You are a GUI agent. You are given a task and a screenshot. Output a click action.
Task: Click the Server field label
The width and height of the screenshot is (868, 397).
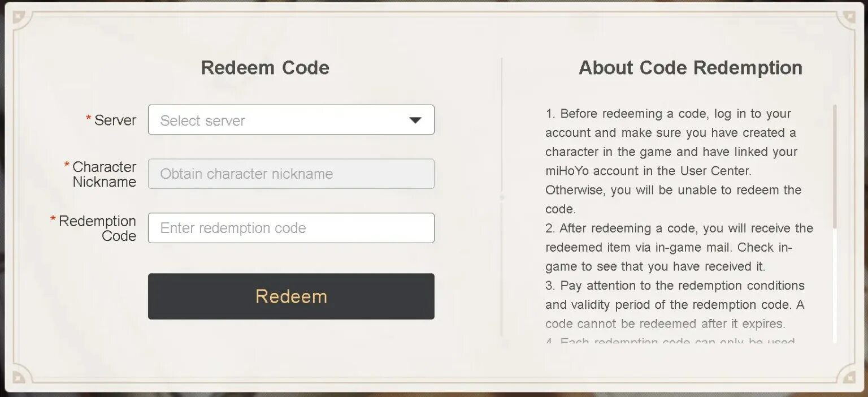tap(115, 120)
